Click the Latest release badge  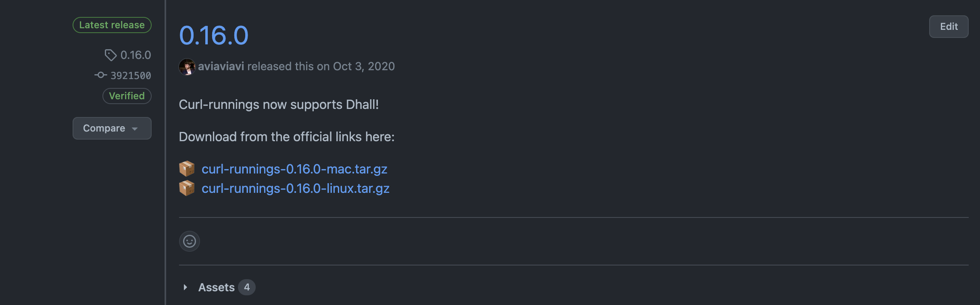[112, 25]
